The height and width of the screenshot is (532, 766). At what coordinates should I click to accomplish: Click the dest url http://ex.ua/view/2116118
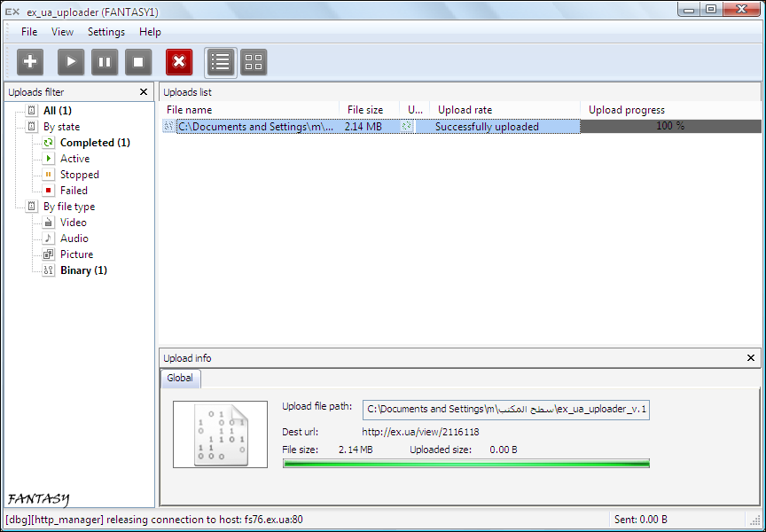click(x=420, y=433)
